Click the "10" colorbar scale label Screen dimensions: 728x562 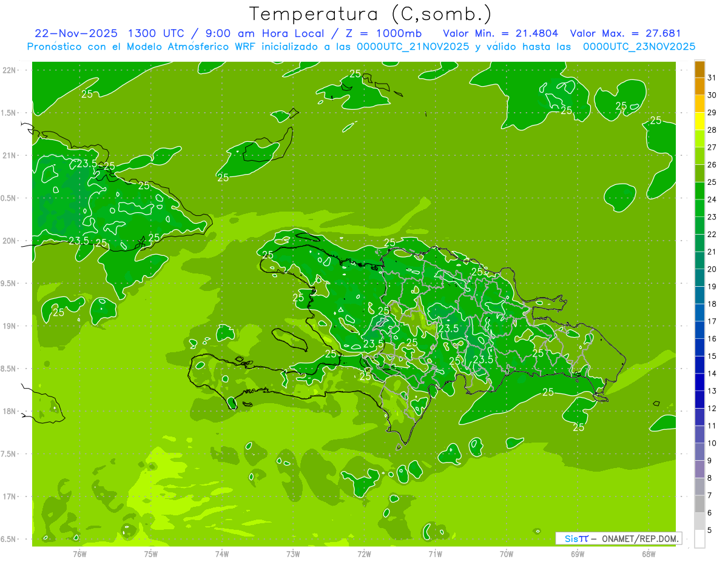tap(712, 443)
